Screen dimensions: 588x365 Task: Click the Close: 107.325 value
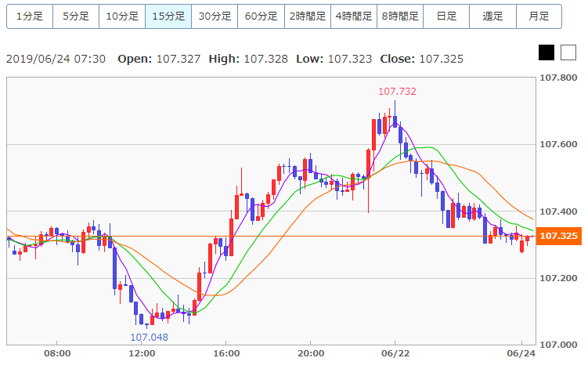(x=422, y=59)
